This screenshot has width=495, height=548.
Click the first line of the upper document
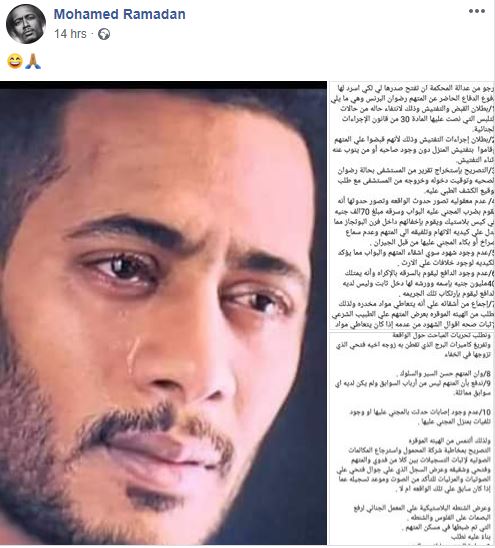[413, 87]
